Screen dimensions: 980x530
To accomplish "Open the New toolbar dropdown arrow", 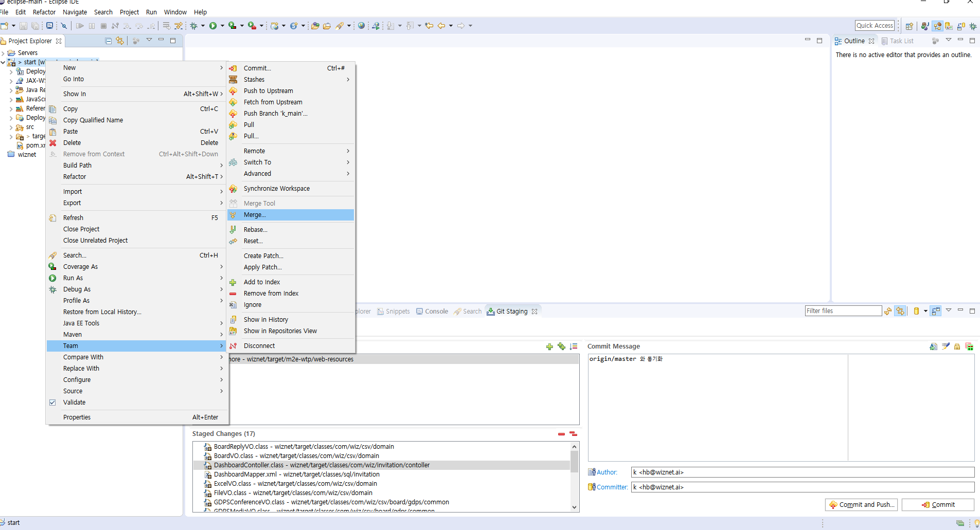I will click(x=13, y=26).
